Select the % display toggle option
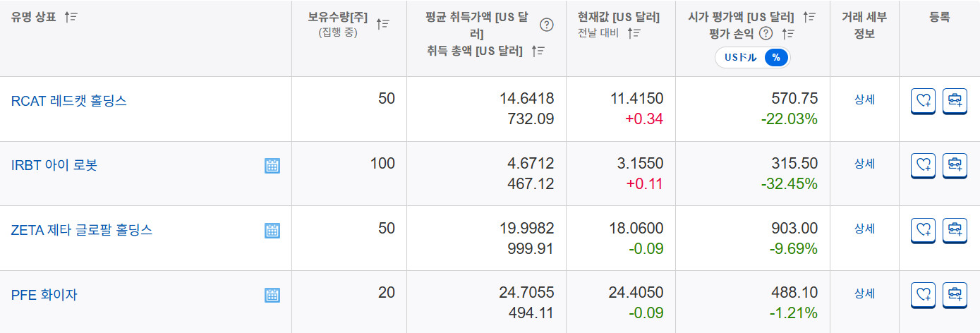This screenshot has width=980, height=333. coord(775,58)
